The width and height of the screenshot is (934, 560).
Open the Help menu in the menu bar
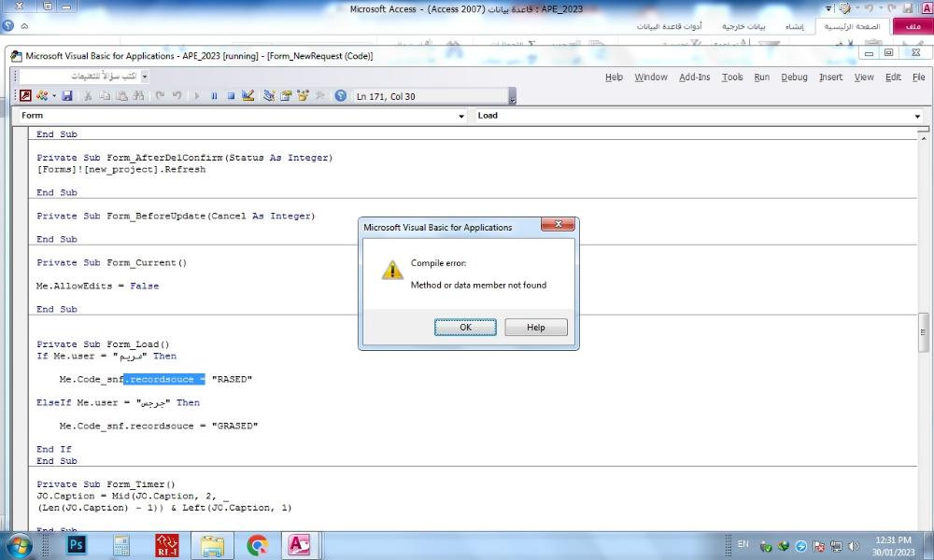coord(615,77)
